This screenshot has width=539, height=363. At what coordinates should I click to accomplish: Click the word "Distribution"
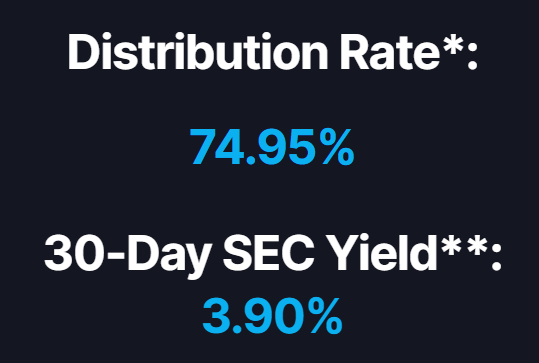198,52
